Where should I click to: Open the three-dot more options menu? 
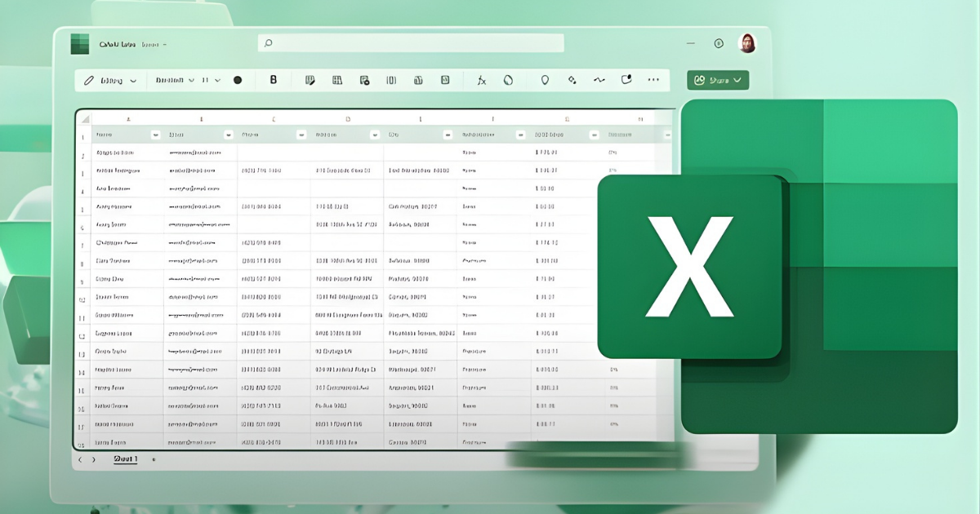[653, 80]
